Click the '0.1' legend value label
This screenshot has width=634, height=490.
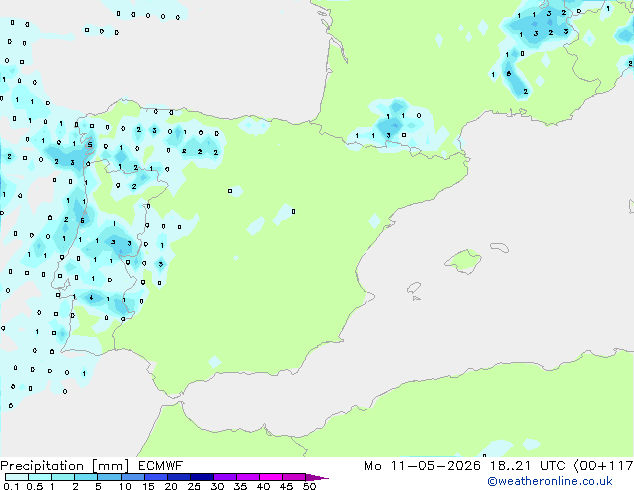(x=11, y=486)
